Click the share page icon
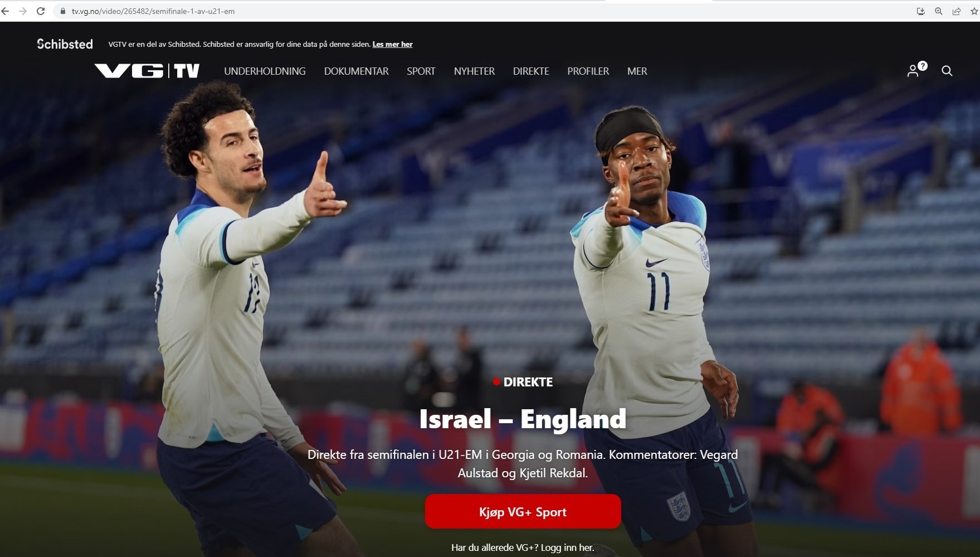Image resolution: width=980 pixels, height=557 pixels. pyautogui.click(x=957, y=11)
